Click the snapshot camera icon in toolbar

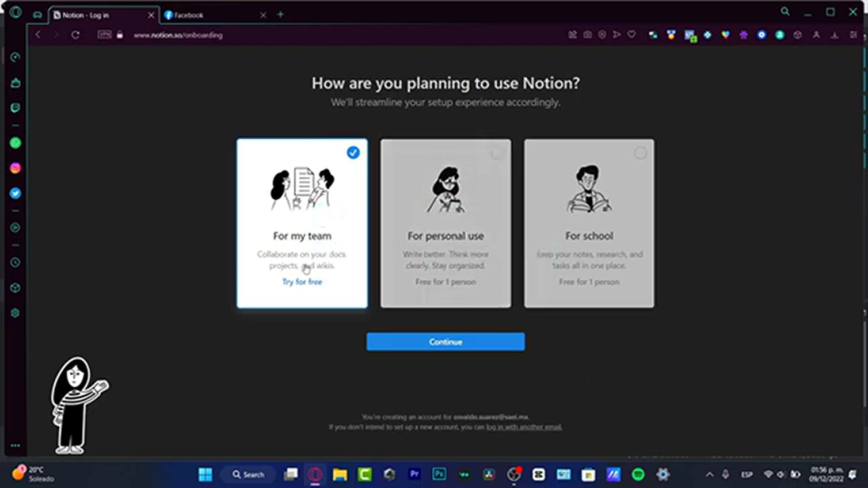tap(587, 35)
